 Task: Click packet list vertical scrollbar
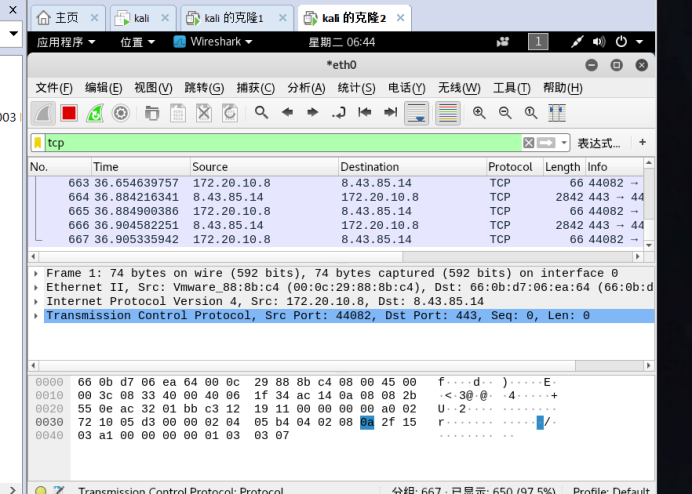click(x=649, y=204)
